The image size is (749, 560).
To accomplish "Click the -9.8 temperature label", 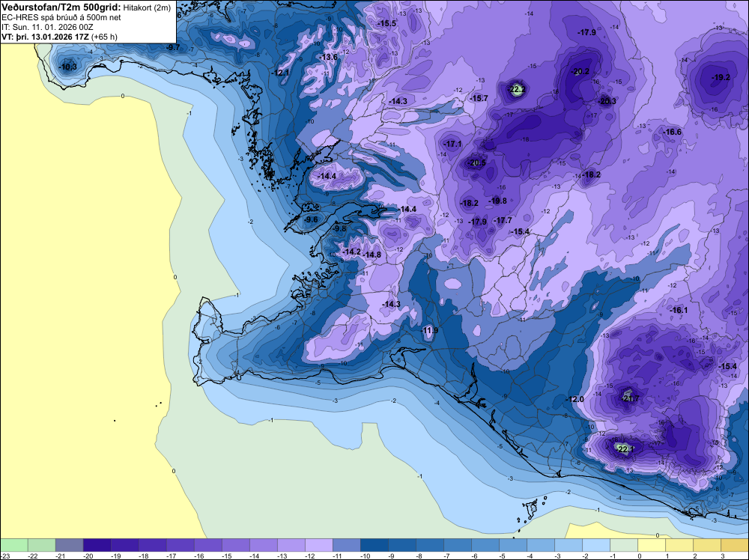I will (339, 228).
